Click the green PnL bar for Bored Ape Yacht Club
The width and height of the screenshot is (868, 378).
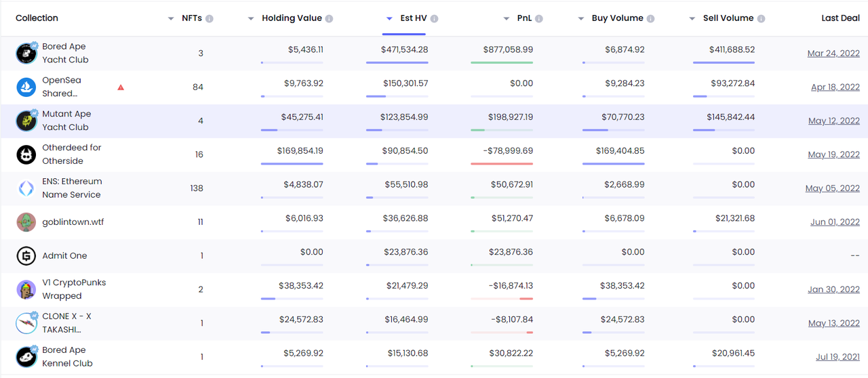point(502,62)
